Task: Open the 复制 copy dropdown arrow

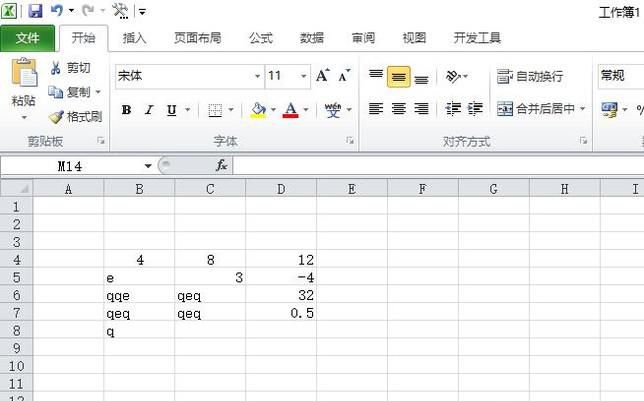Action: [98, 92]
